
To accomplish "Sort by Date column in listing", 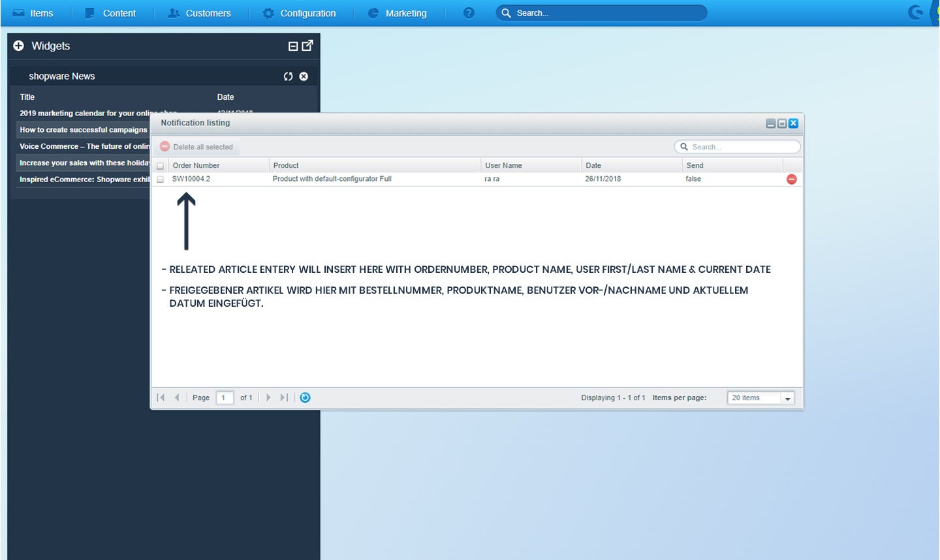I will click(x=631, y=166).
